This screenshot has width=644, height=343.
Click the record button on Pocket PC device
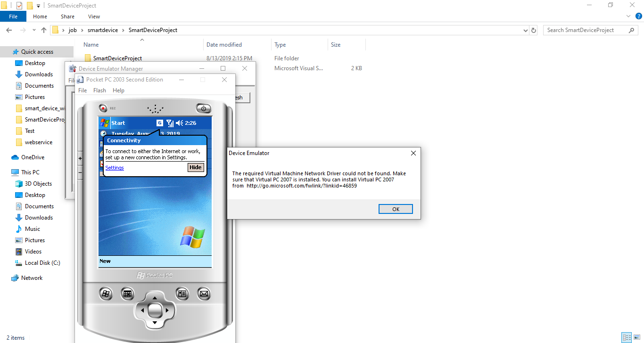pyautogui.click(x=103, y=108)
